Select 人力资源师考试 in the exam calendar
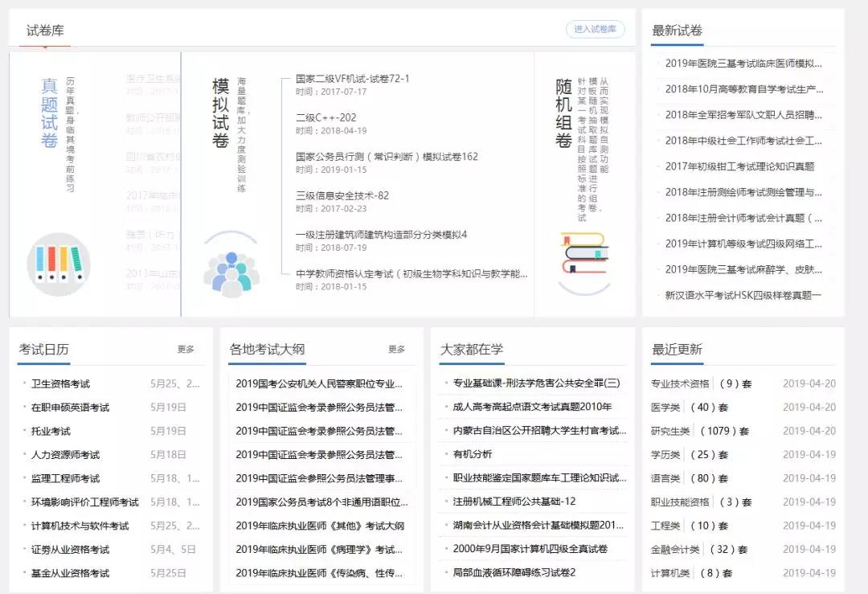 pos(65,455)
